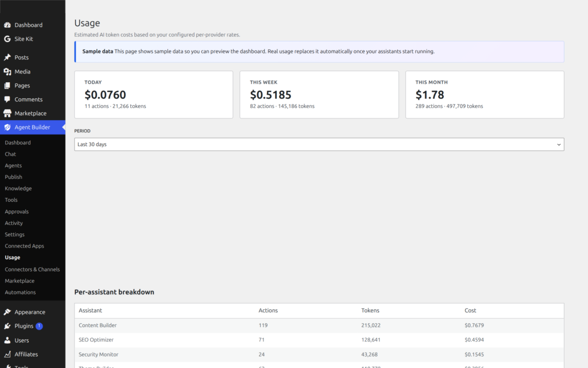This screenshot has width=588, height=368.
Task: Open the Activity submenu link
Action: 14,223
